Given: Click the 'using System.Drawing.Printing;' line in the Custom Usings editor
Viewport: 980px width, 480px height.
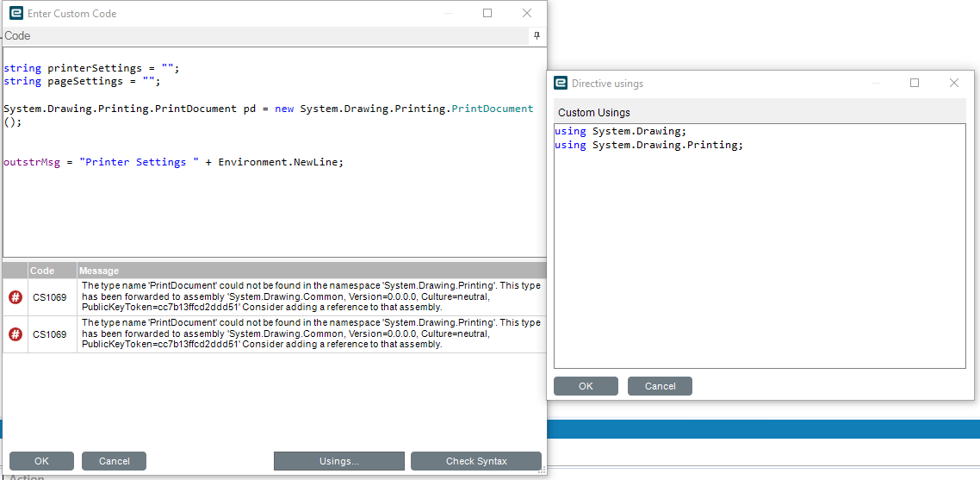Looking at the screenshot, I should tap(648, 145).
